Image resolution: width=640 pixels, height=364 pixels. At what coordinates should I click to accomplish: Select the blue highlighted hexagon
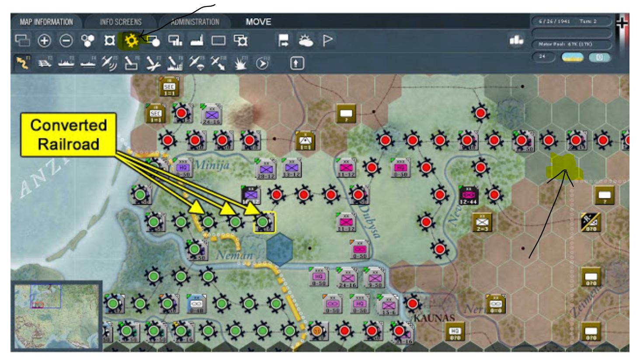pos(280,250)
